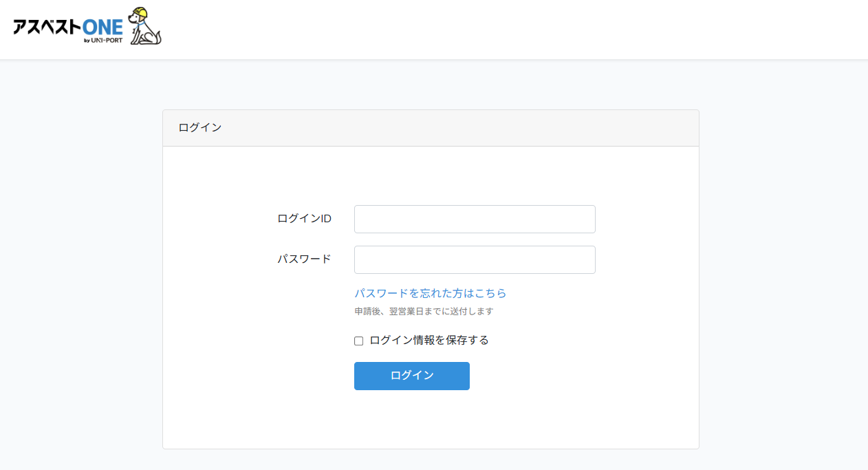
Task: Focus the ログインID input field
Action: [475, 219]
